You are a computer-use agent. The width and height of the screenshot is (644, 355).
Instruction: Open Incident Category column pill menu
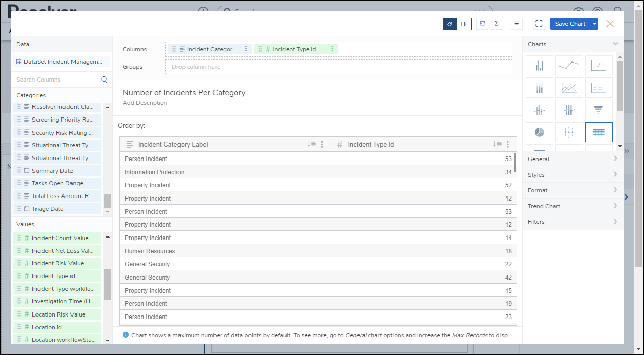pyautogui.click(x=246, y=49)
